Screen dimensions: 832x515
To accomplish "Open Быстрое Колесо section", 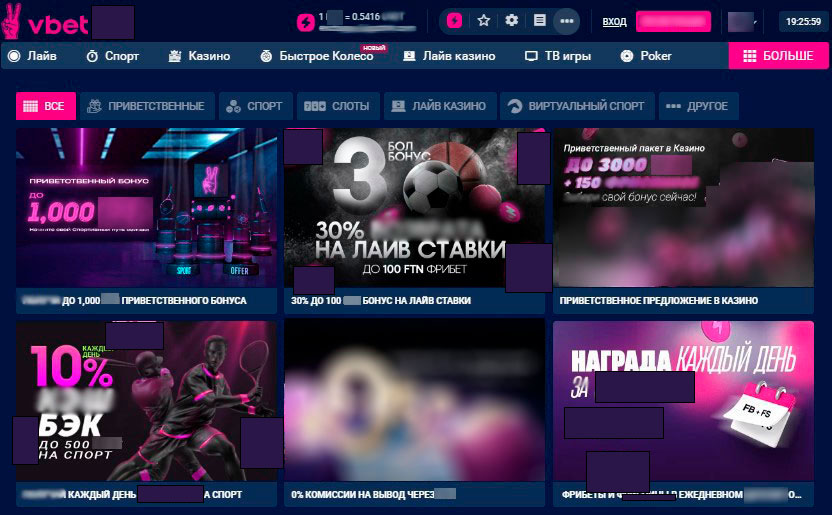I will (317, 56).
